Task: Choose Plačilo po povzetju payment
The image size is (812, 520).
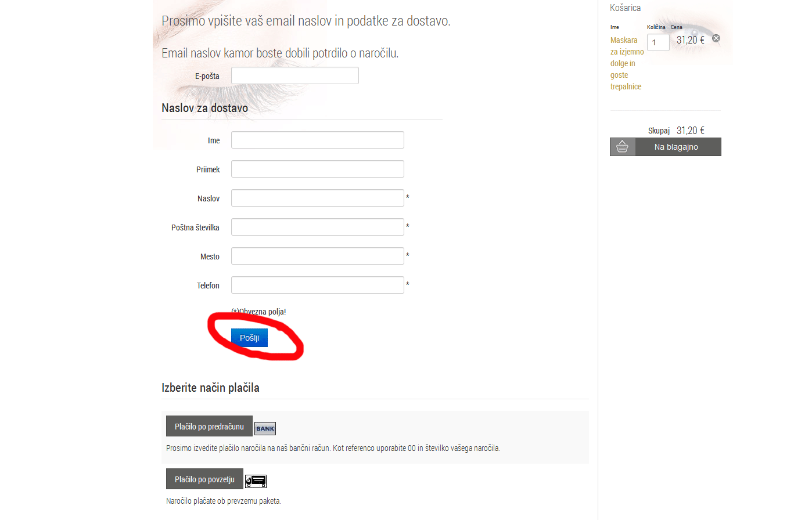Action: pos(204,479)
